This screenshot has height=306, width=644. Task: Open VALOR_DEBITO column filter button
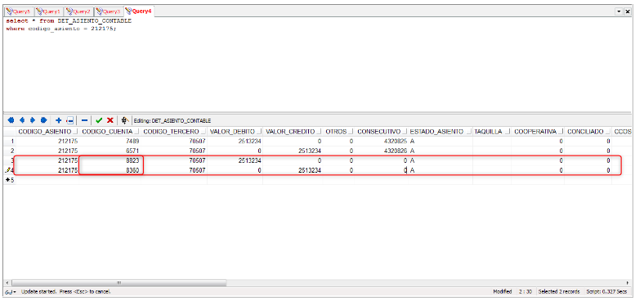click(x=258, y=132)
